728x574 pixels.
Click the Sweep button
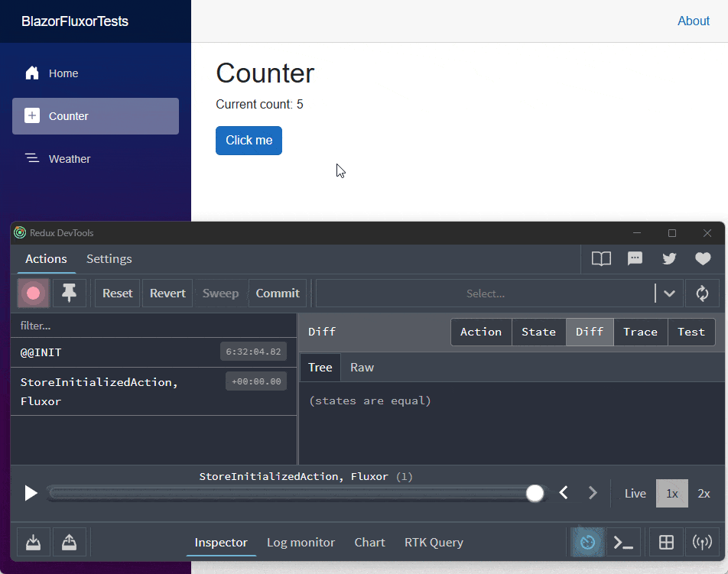pyautogui.click(x=220, y=293)
